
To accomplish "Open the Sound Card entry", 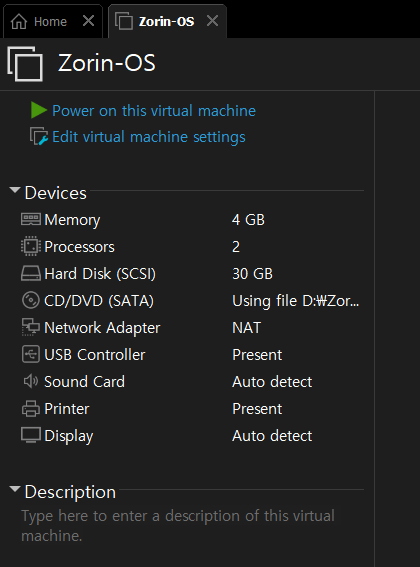I will coord(84,382).
